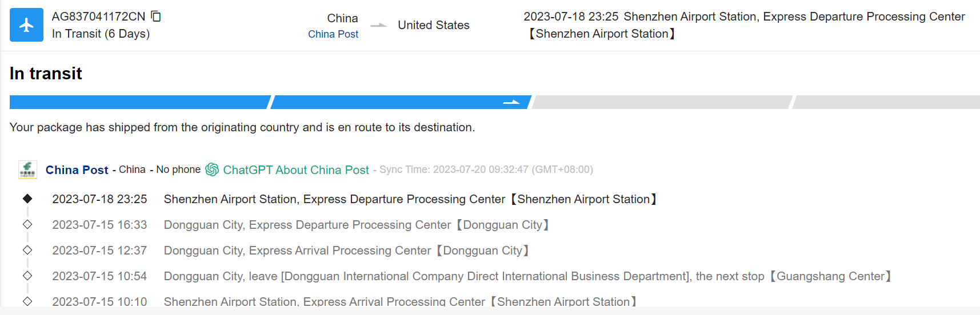Click the In transit heading
This screenshot has height=315, width=980.
(x=46, y=74)
